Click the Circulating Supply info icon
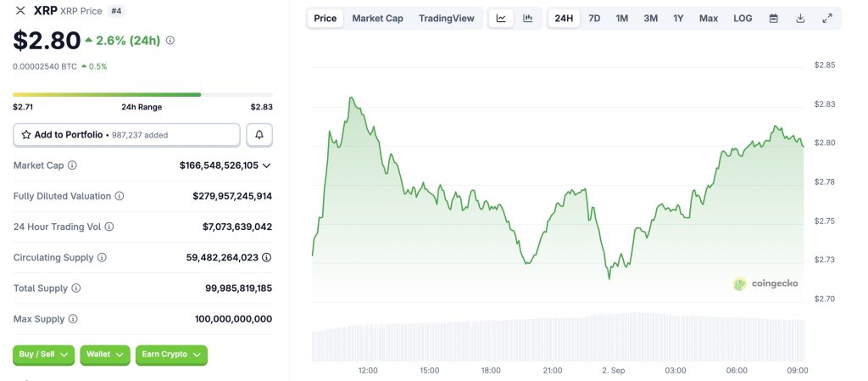 [103, 257]
